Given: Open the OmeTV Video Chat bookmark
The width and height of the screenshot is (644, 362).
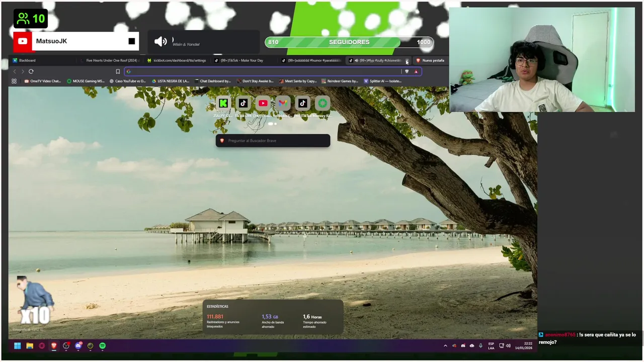Looking at the screenshot, I should coord(43,81).
